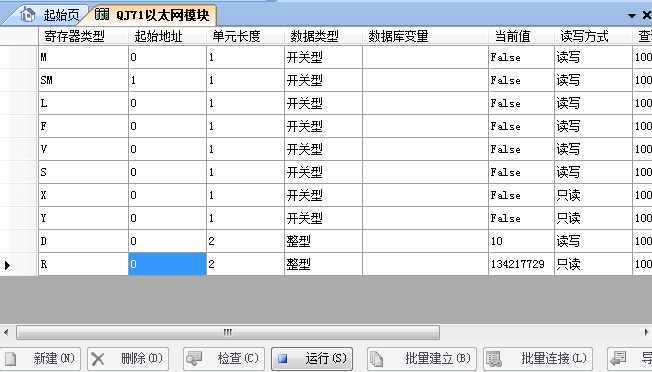Click 只读 access mode in Y row
The height and width of the screenshot is (372, 652).
593,218
